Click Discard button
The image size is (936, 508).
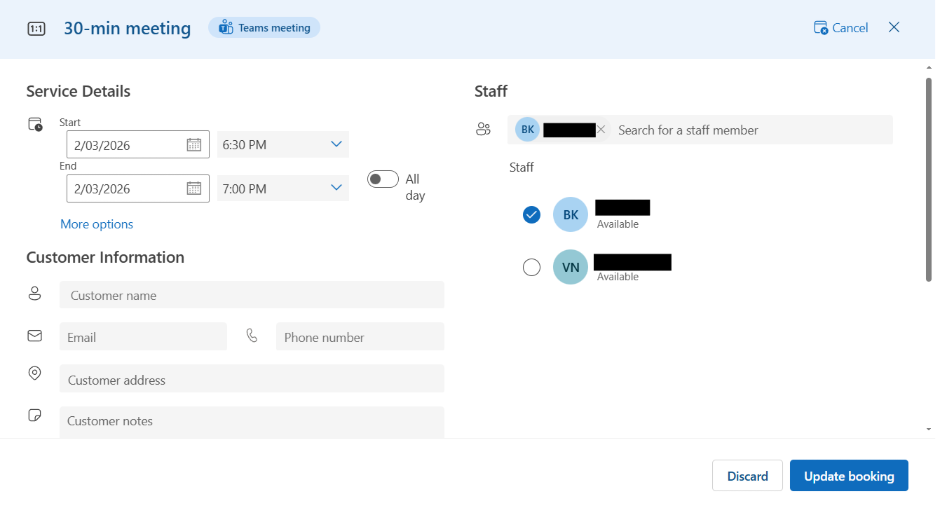point(747,476)
